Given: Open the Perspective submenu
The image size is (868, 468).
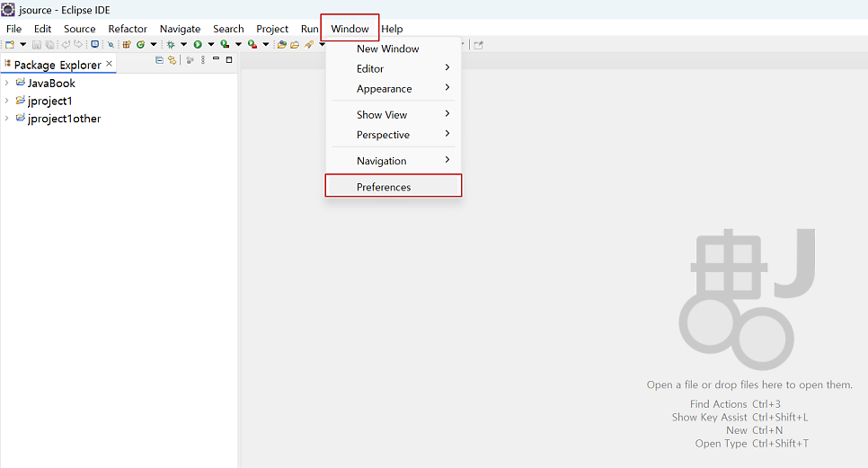Looking at the screenshot, I should (393, 135).
